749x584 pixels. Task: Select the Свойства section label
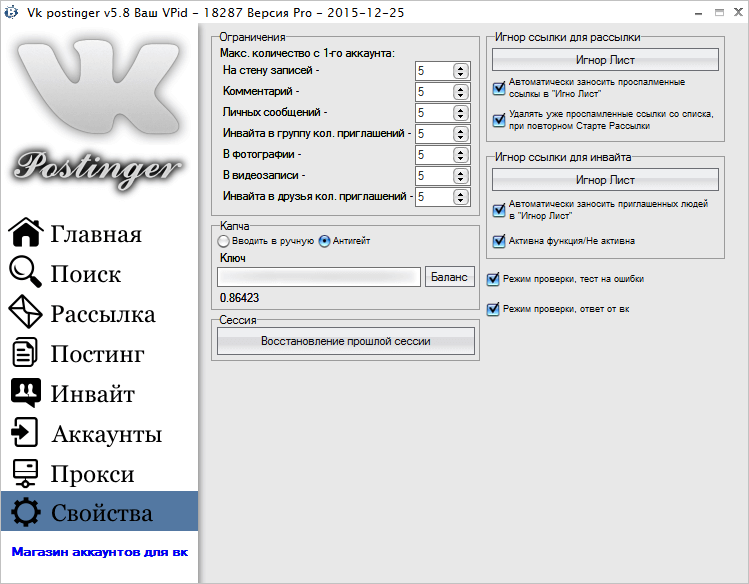(x=102, y=513)
